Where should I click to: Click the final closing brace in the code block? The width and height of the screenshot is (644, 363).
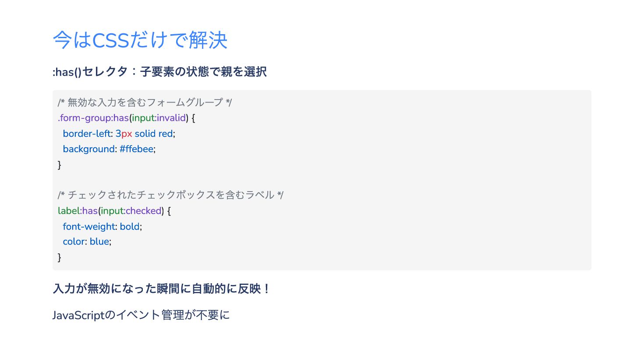click(60, 257)
